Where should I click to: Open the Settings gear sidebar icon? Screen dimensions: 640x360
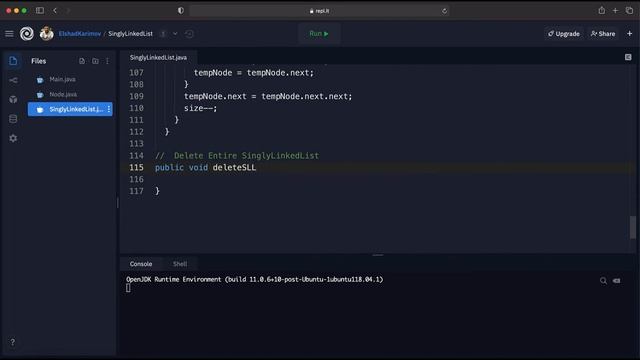tap(13, 138)
